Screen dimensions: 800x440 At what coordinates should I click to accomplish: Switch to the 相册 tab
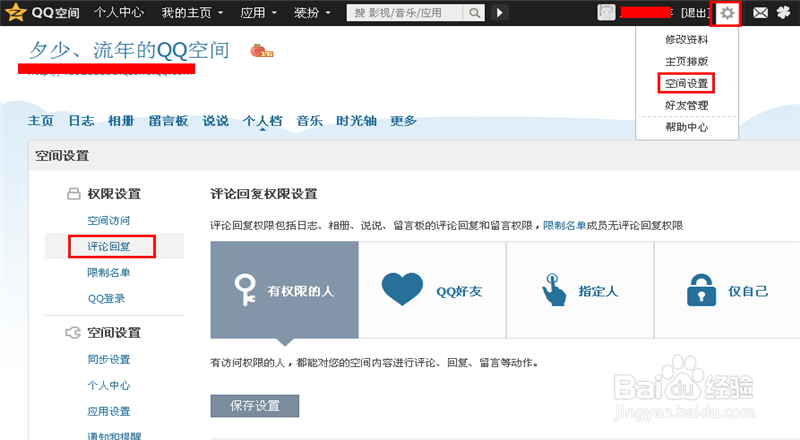[121, 121]
